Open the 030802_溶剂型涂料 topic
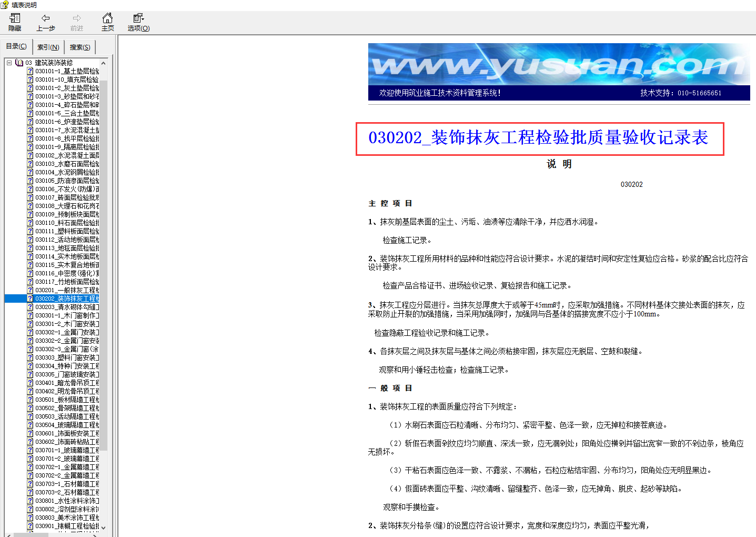756x537 pixels. click(67, 509)
